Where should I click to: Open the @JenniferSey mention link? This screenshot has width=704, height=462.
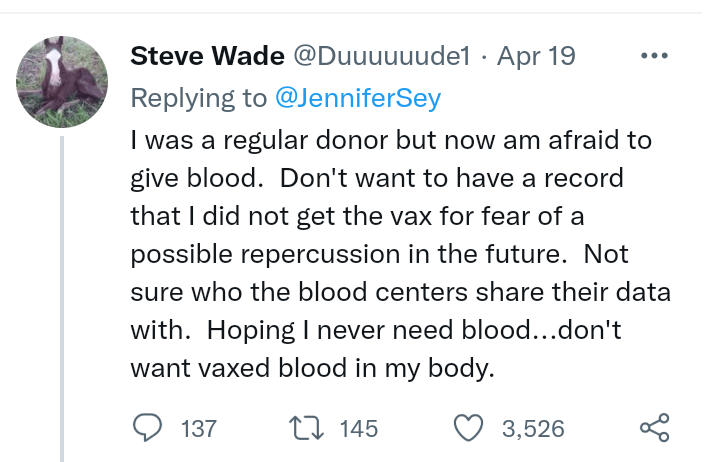tap(355, 97)
